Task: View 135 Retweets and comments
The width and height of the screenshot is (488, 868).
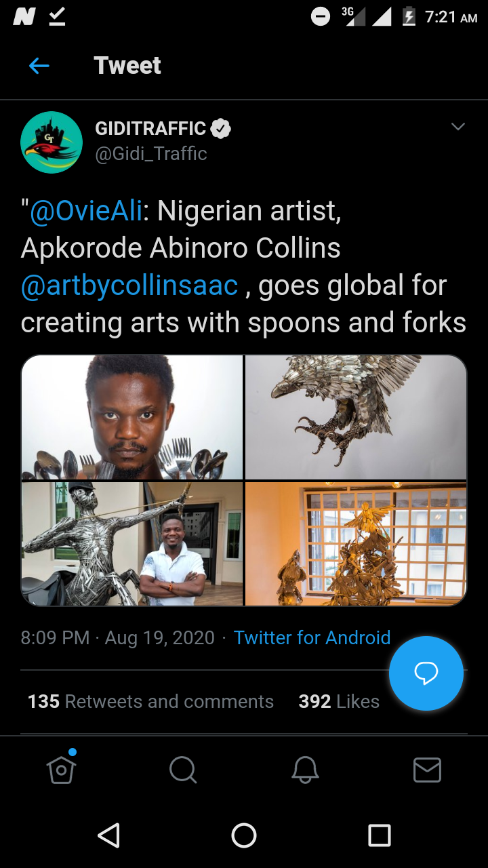Action: click(x=150, y=701)
